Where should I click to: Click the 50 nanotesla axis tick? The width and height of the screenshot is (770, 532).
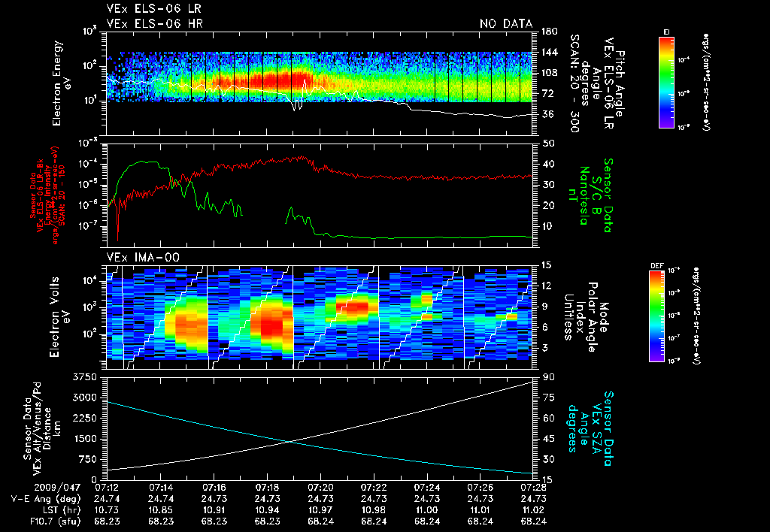click(x=548, y=144)
